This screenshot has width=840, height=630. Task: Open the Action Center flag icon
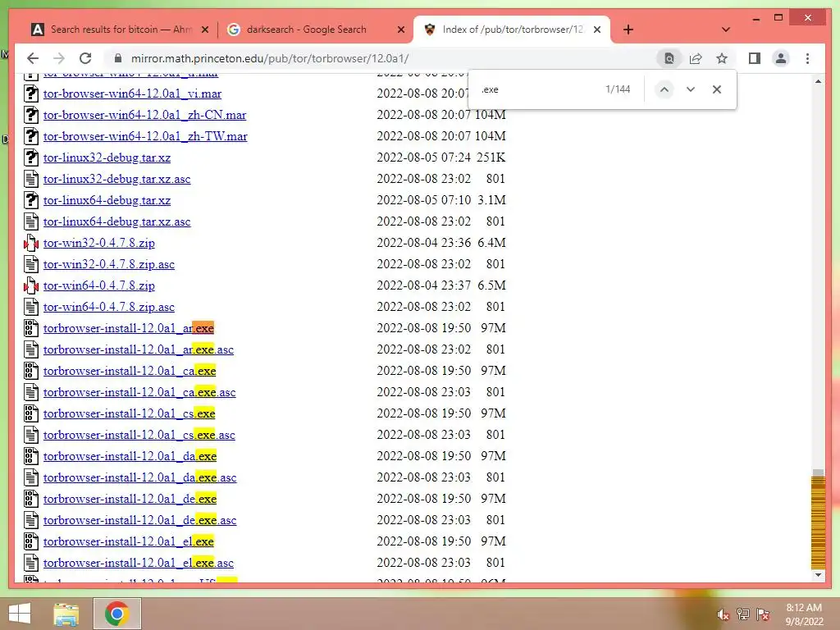(764, 614)
